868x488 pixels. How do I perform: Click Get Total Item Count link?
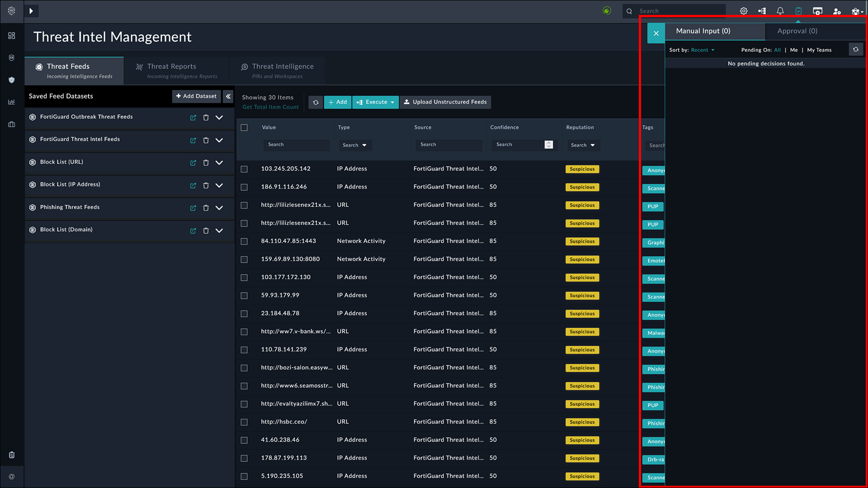point(270,107)
